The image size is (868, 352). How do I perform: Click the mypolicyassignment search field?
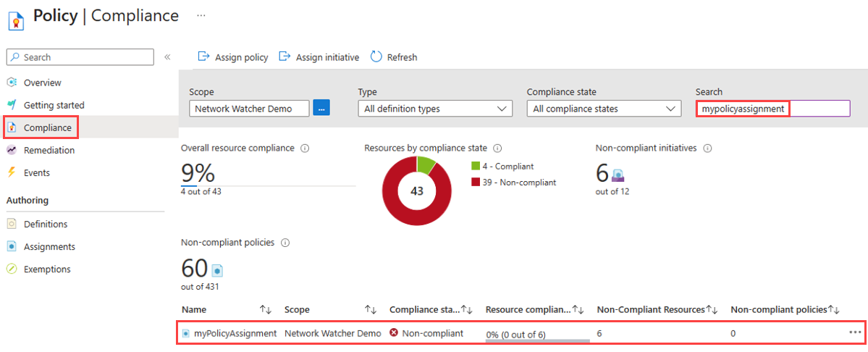click(x=772, y=109)
